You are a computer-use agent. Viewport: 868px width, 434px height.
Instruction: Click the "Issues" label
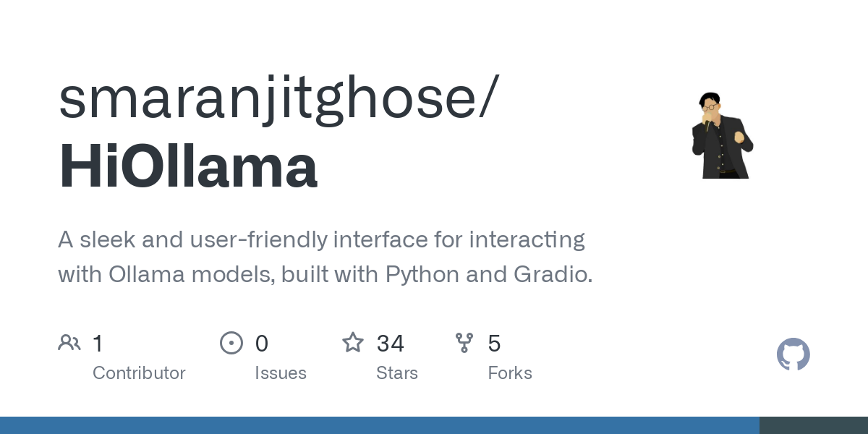click(281, 373)
